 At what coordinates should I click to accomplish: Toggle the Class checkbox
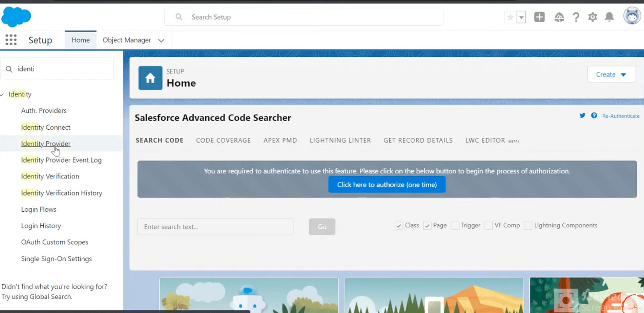click(399, 226)
